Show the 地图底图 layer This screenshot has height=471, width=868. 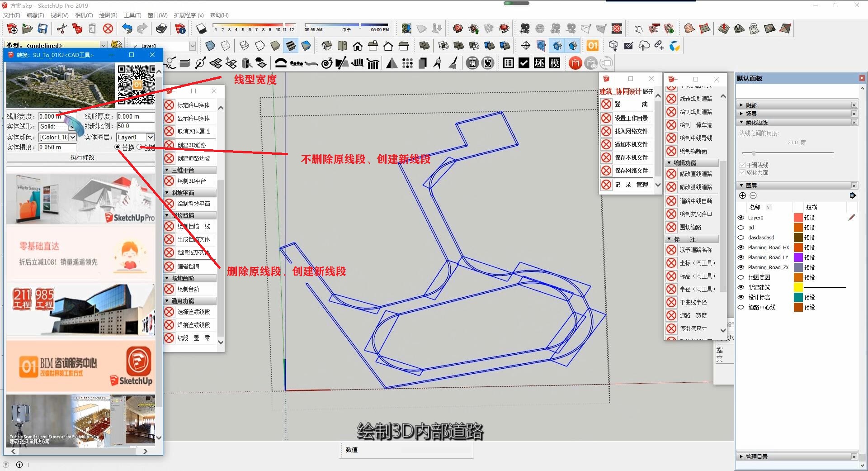pos(741,277)
